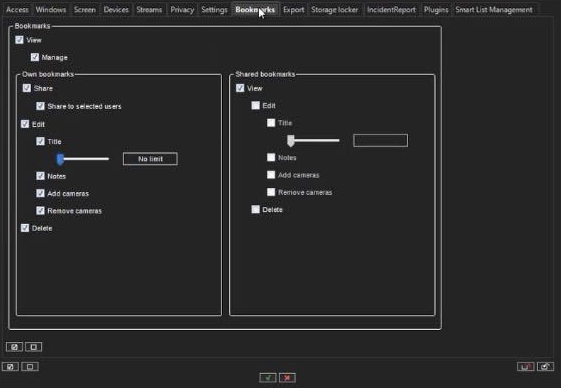Screen dimensions: 561x388
Task: Open the Screen tab
Action: point(84,10)
